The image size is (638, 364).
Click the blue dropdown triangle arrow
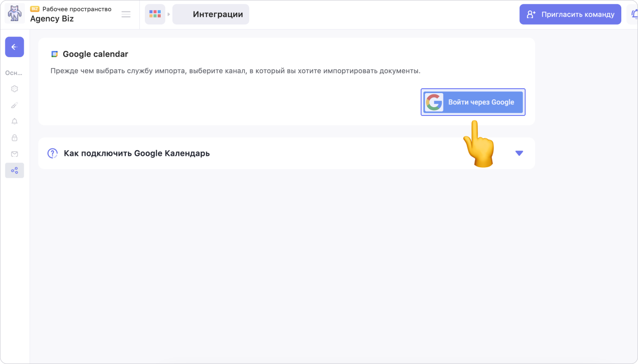[x=519, y=153]
